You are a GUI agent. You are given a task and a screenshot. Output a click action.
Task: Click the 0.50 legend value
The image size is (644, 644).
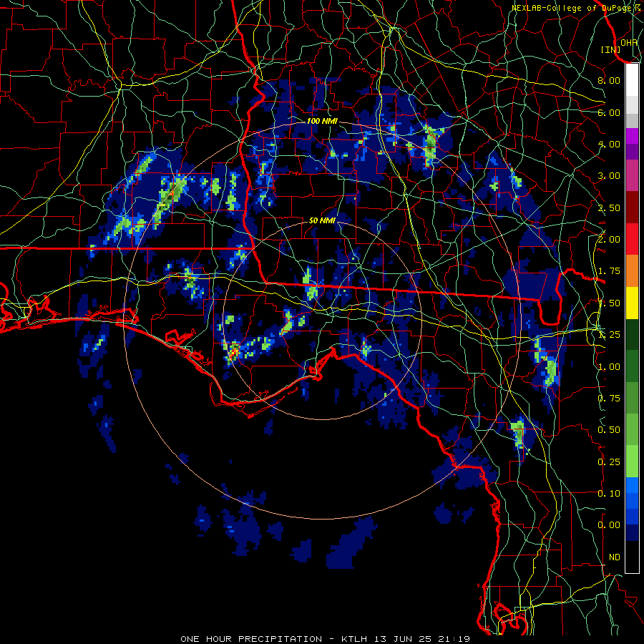[609, 430]
